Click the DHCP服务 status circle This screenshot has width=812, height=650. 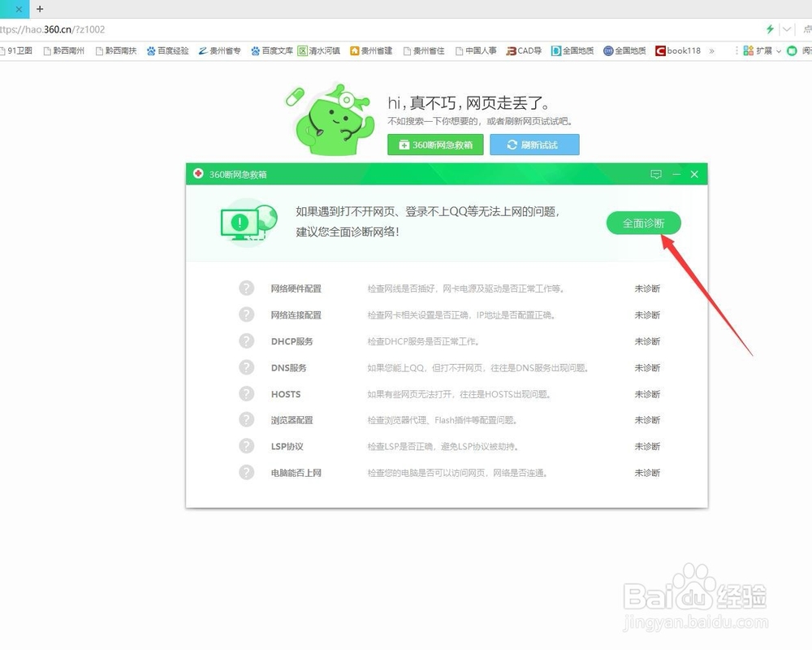click(x=246, y=341)
